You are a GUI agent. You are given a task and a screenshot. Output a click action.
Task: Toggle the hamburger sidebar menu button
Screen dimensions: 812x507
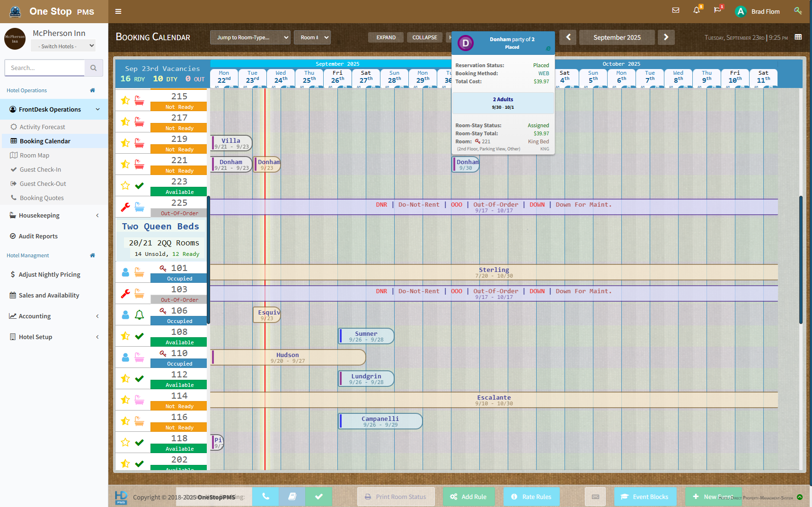click(118, 11)
